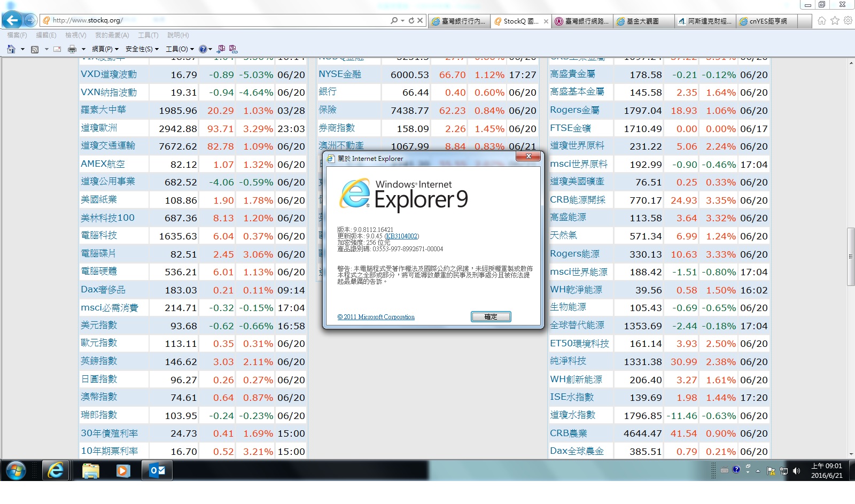Open the 編輯(E) menu
This screenshot has height=504, width=855.
click(46, 35)
